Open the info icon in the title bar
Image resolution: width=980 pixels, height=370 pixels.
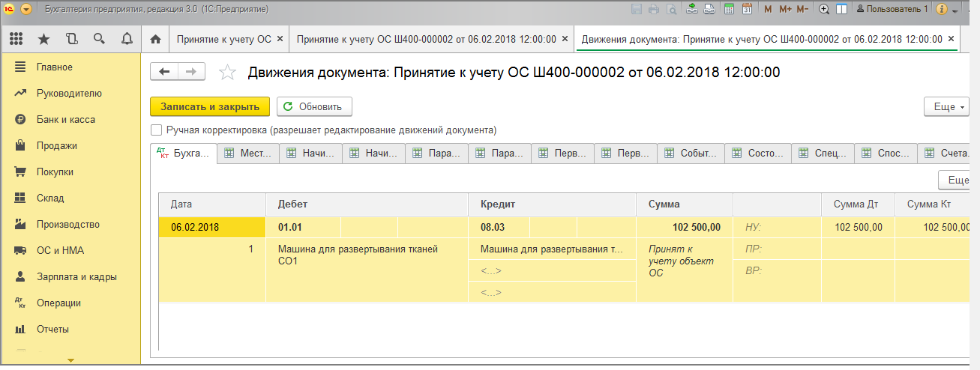[x=943, y=9]
